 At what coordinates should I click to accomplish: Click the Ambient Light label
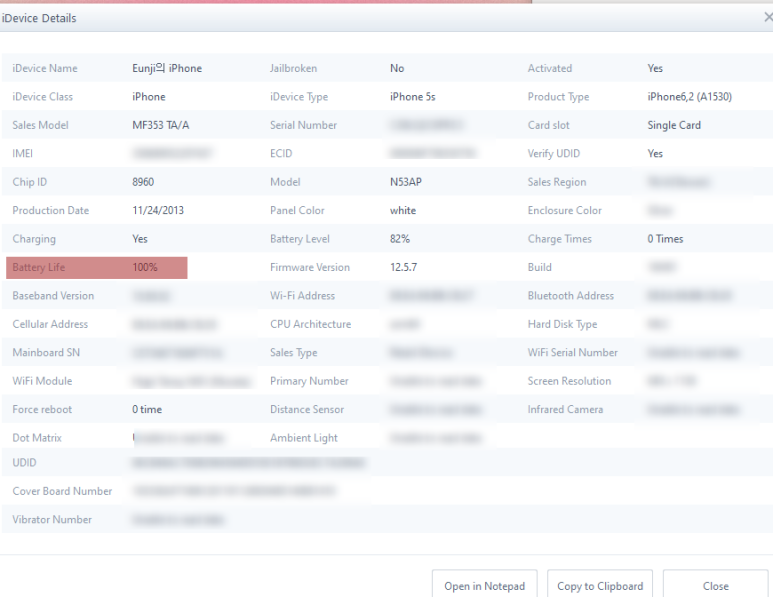[x=304, y=438]
